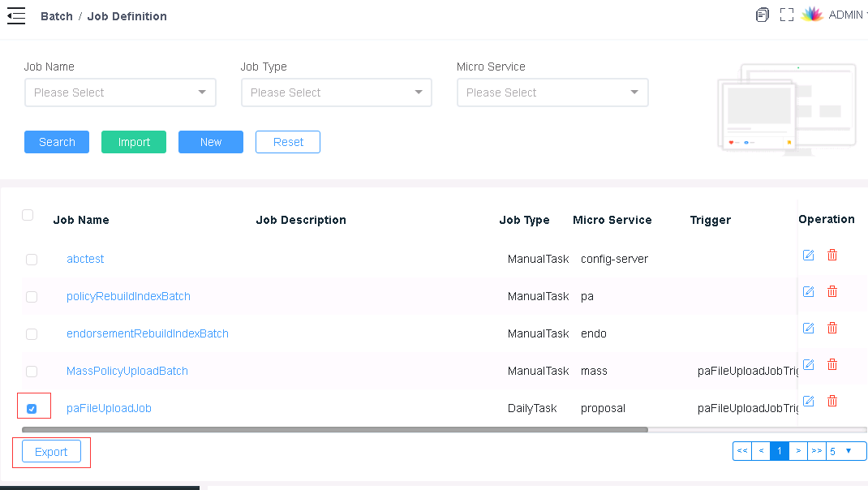Expand the Micro Service dropdown
Image resolution: width=868 pixels, height=490 pixels.
click(552, 92)
